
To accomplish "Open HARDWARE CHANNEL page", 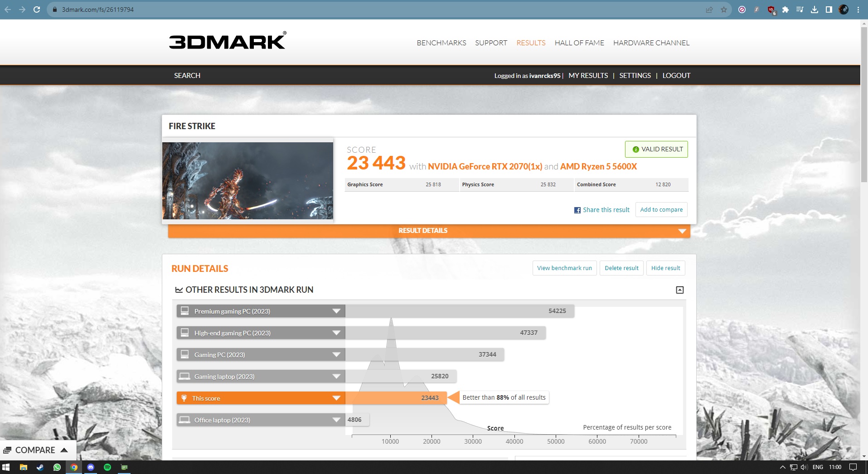I will [x=651, y=43].
